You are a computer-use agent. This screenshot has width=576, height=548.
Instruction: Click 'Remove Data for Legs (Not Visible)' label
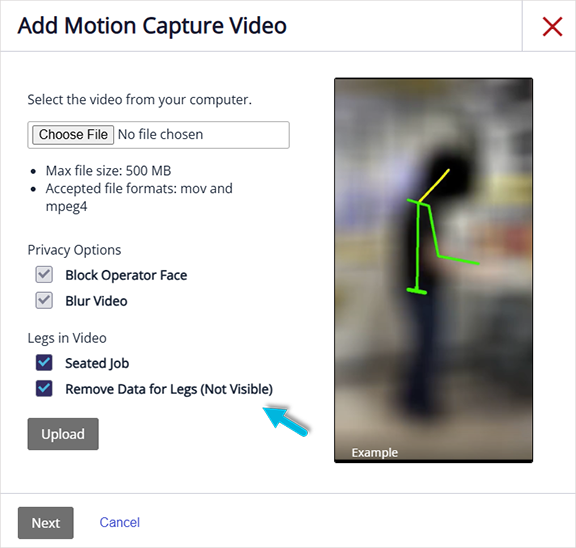(x=169, y=389)
